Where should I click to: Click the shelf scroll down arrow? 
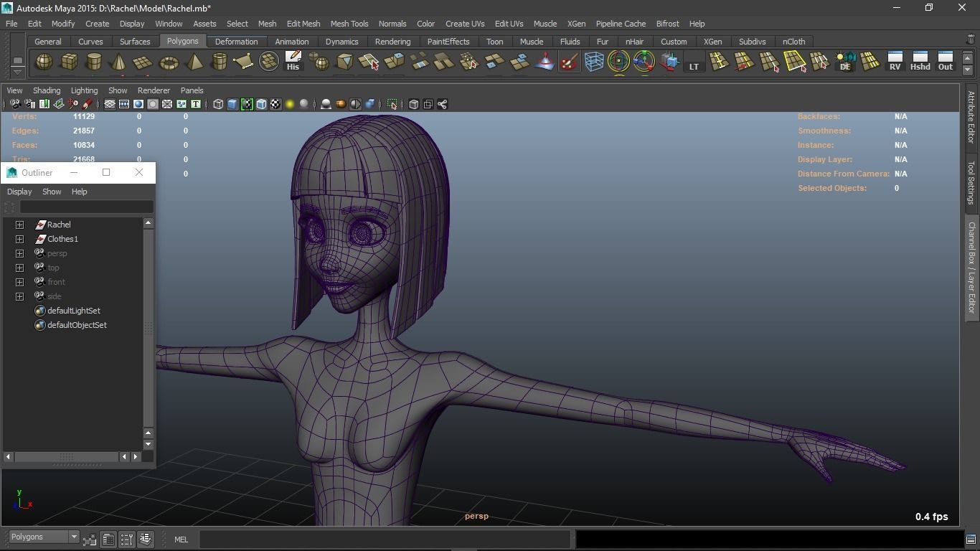pyautogui.click(x=968, y=70)
